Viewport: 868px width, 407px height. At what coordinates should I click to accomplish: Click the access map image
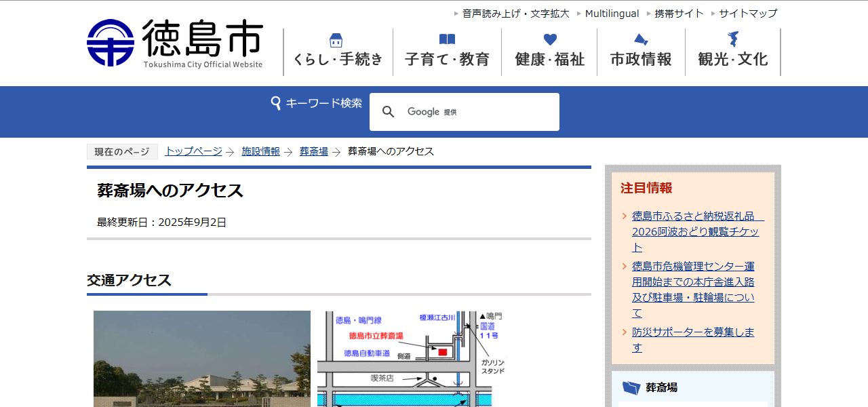coord(412,359)
